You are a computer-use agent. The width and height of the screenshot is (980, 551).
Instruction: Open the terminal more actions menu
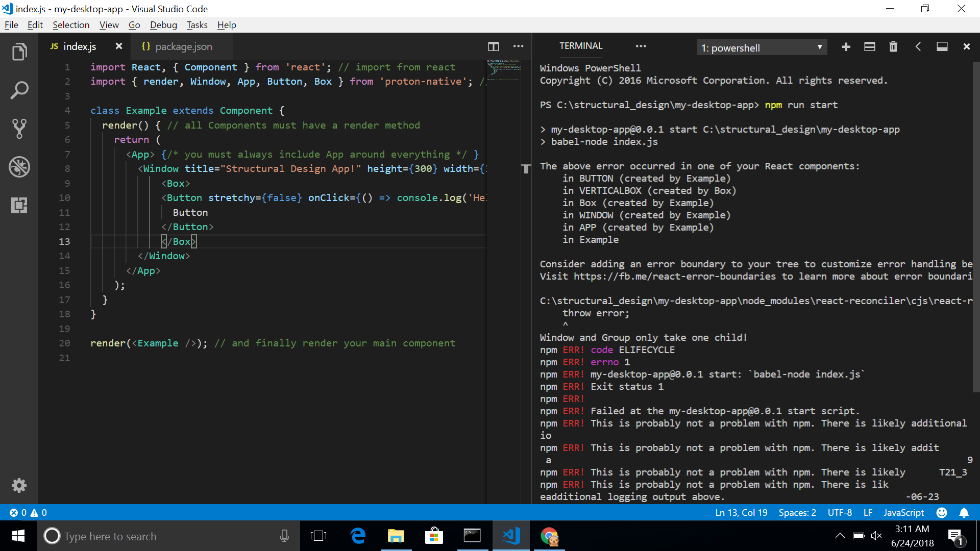tap(641, 46)
